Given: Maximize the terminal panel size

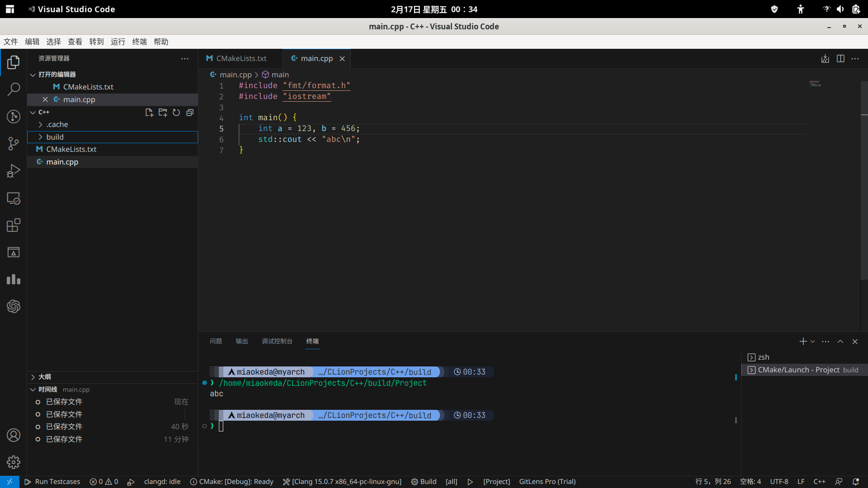Looking at the screenshot, I should click(x=840, y=342).
